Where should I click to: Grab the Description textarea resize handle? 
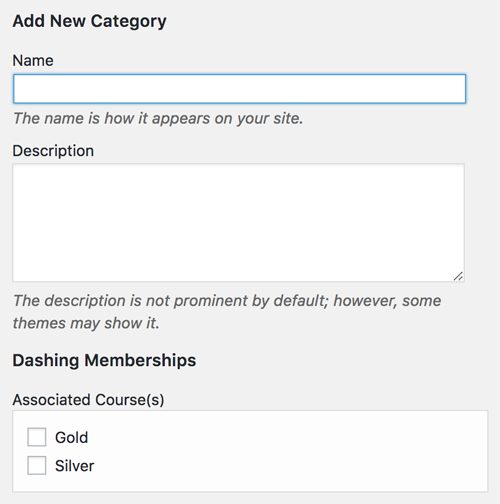click(x=458, y=276)
